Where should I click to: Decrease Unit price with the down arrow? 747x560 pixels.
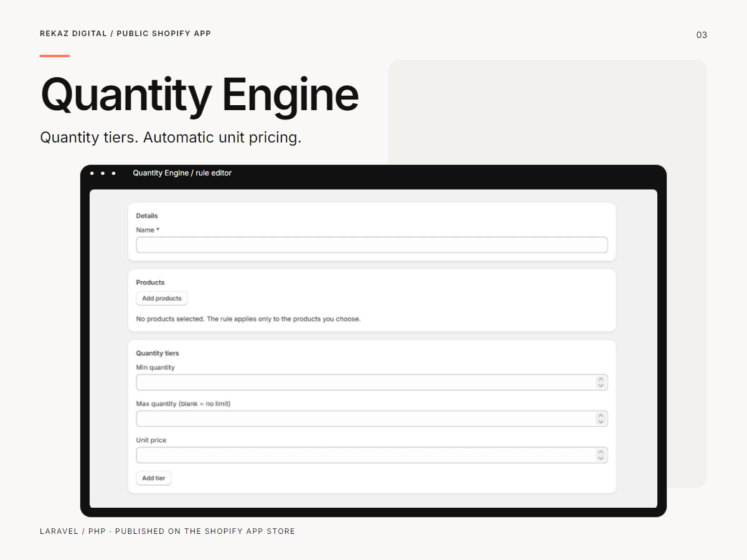(x=601, y=459)
